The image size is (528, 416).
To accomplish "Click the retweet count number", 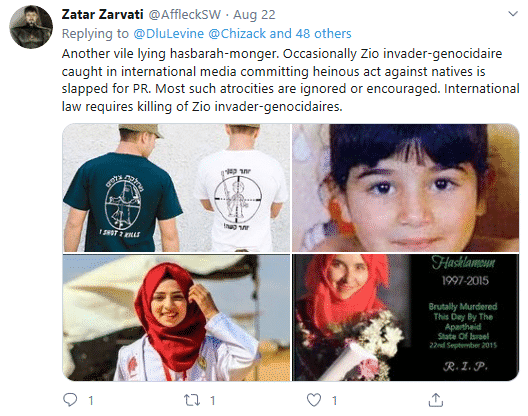I will point(212,401).
